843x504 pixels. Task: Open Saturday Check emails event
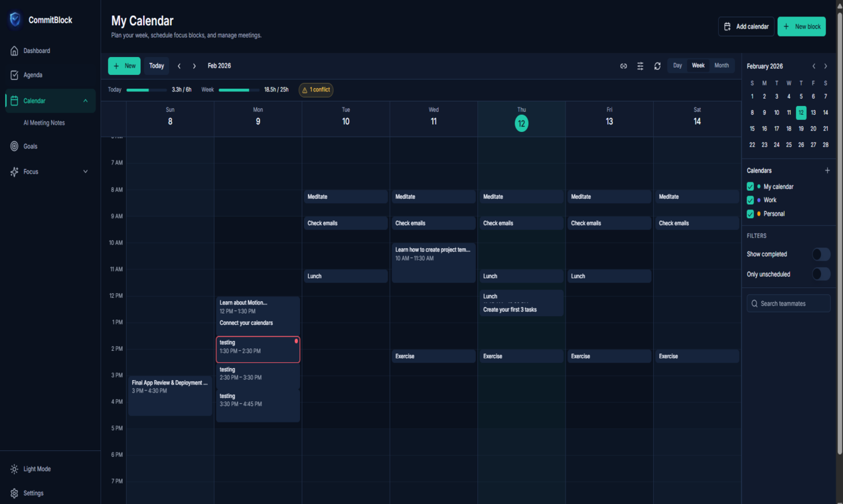(x=697, y=223)
